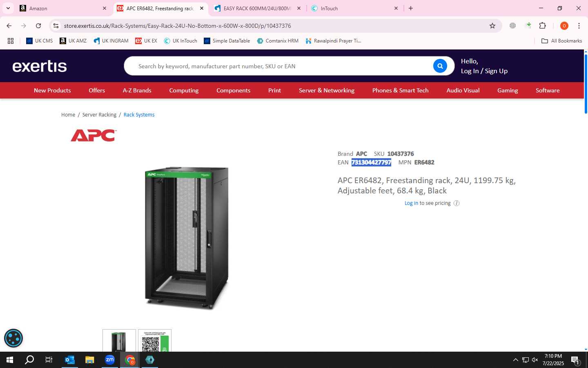The height and width of the screenshot is (368, 588).
Task: Open UK INGRAM bookmark
Action: click(111, 41)
